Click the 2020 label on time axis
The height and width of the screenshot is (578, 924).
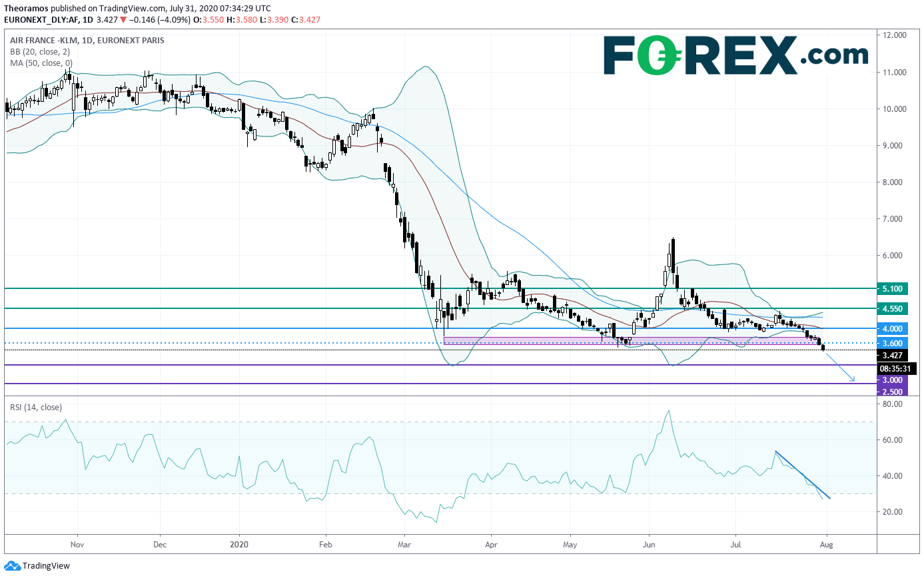pos(238,543)
